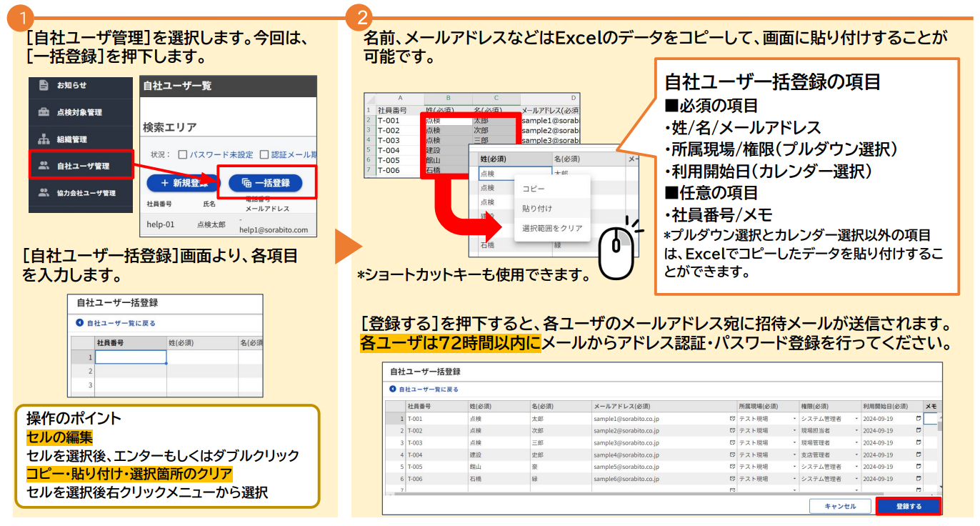Choose 選択範囲をクリア from context menu
The height and width of the screenshot is (526, 980).
pos(551,229)
